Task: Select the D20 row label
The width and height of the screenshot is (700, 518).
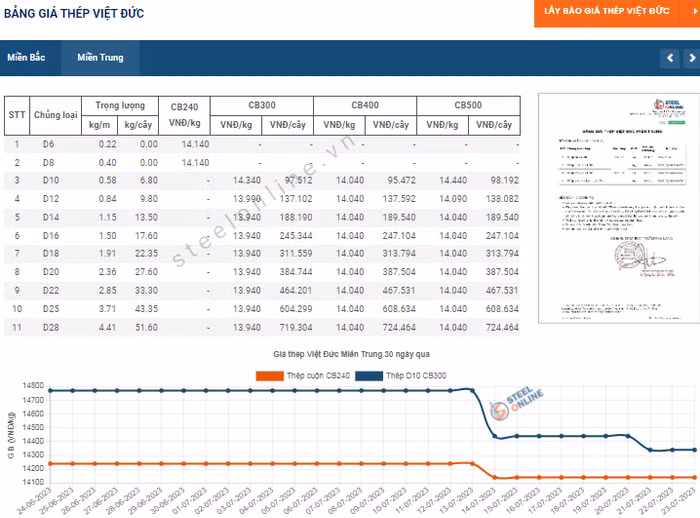Action: (x=51, y=272)
